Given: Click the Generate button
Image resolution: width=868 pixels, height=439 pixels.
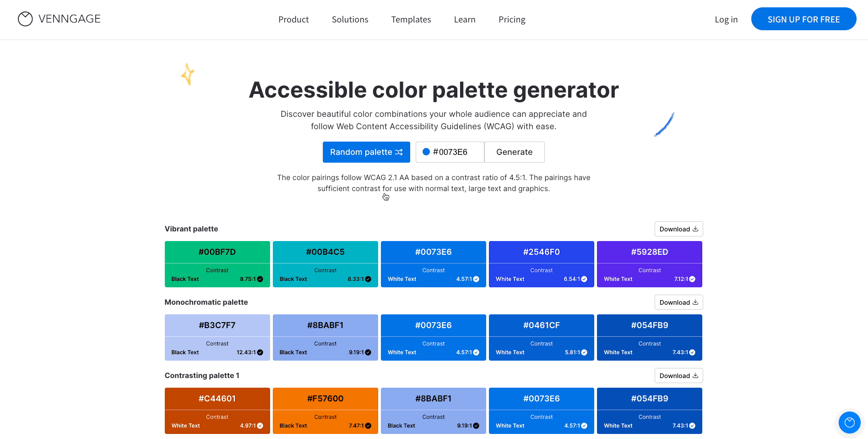Looking at the screenshot, I should tap(514, 152).
